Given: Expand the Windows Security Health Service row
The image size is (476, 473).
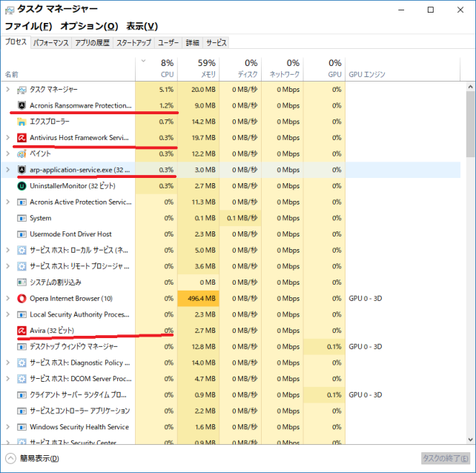Looking at the screenshot, I should [8, 427].
